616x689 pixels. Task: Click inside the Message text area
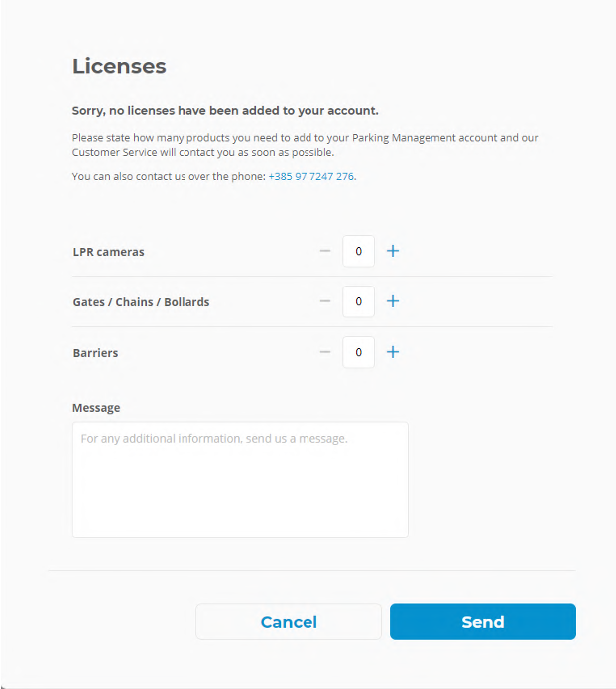click(x=240, y=480)
